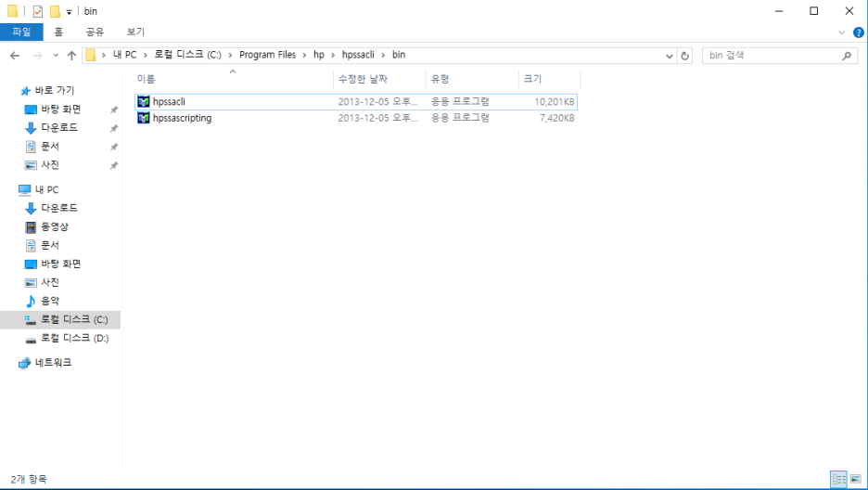Select the hpssascripting application file
The width and height of the screenshot is (868, 490).
(x=356, y=118)
